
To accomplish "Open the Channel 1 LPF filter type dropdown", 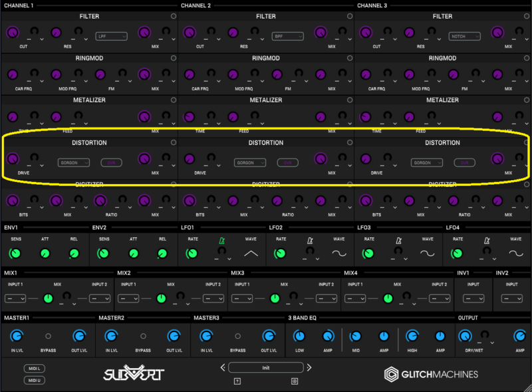I will coord(111,36).
